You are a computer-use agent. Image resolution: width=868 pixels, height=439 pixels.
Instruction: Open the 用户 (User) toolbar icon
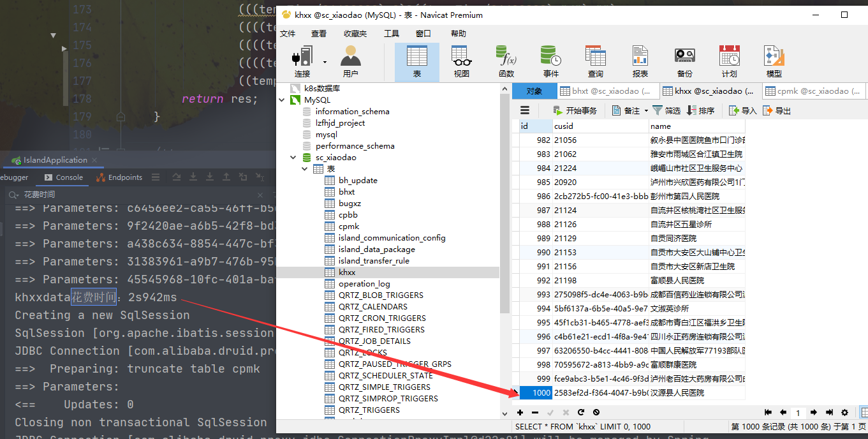point(351,63)
